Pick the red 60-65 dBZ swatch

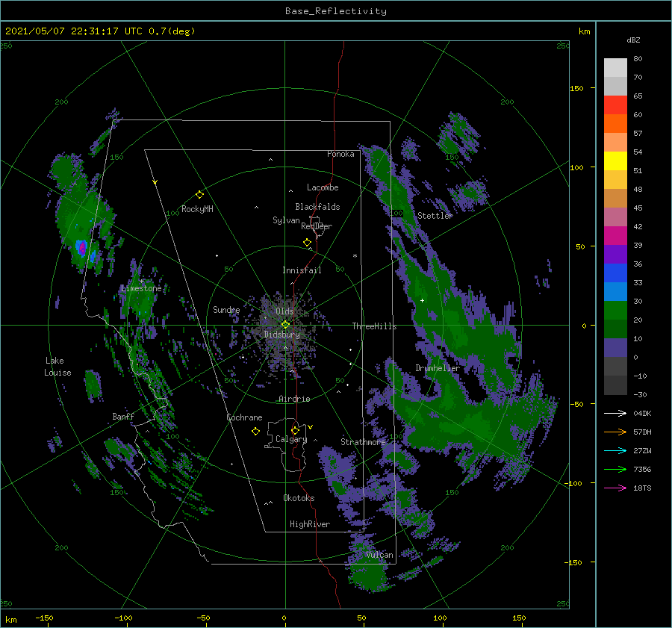pyautogui.click(x=615, y=105)
